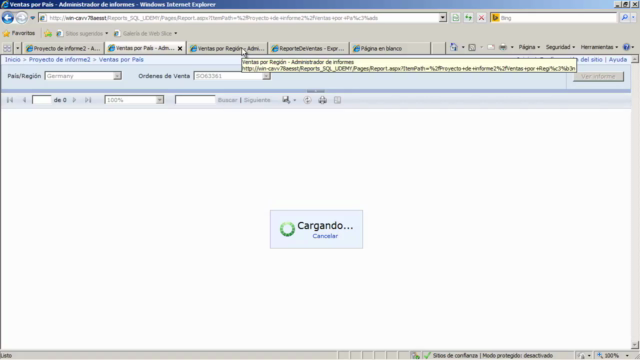Go to the first report page icon

pyautogui.click(x=10, y=100)
